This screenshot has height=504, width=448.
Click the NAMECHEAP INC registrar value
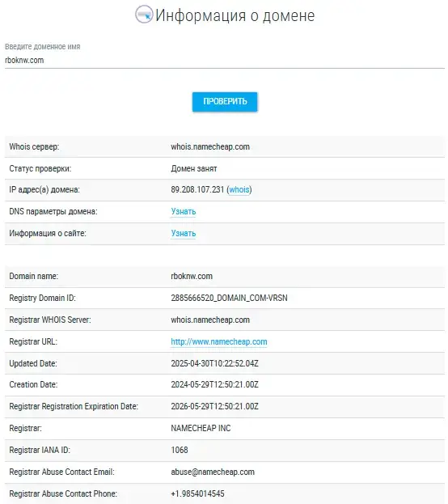pos(201,429)
